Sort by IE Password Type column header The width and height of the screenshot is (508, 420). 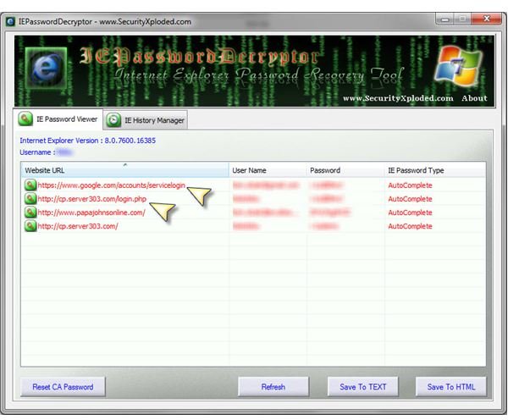(435, 170)
